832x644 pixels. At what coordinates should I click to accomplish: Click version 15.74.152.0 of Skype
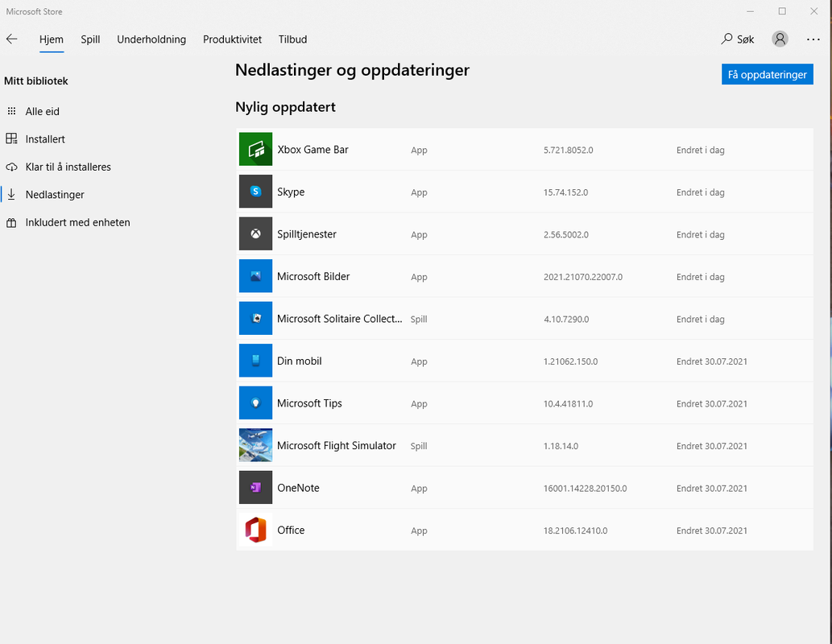click(565, 192)
